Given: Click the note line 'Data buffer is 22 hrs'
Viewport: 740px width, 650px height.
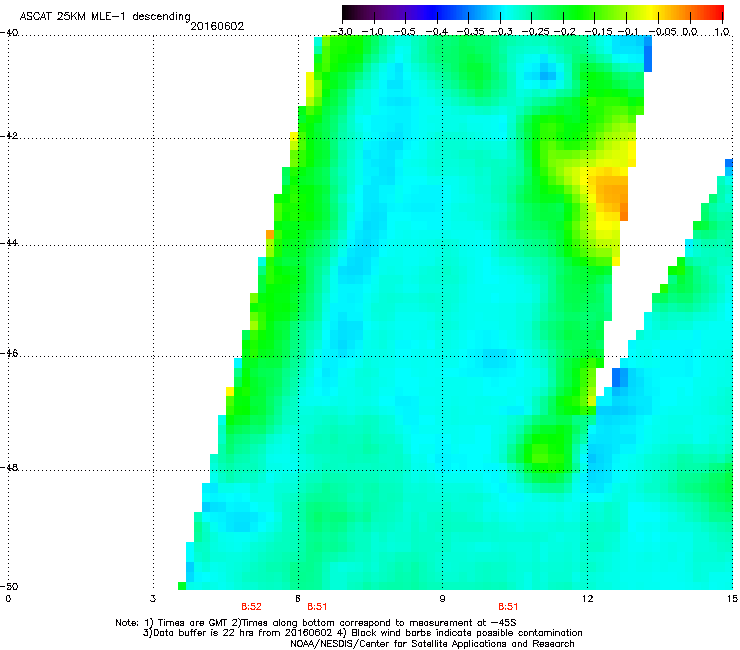Looking at the screenshot, I should click(x=362, y=633).
